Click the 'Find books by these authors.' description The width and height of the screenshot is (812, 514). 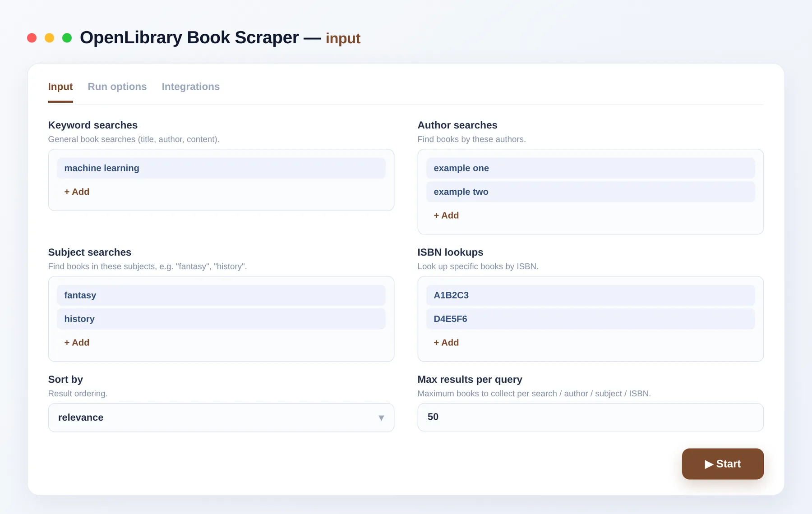(472, 139)
